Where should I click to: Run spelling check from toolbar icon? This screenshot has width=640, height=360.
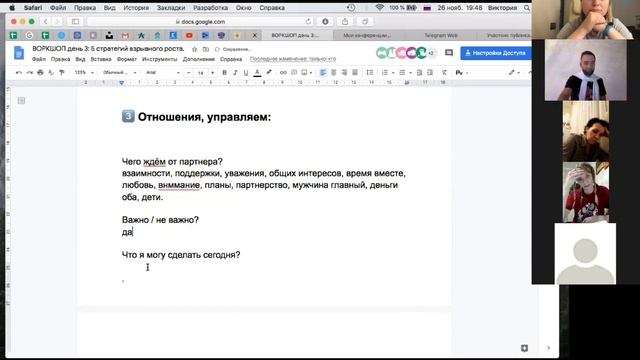pos(51,73)
